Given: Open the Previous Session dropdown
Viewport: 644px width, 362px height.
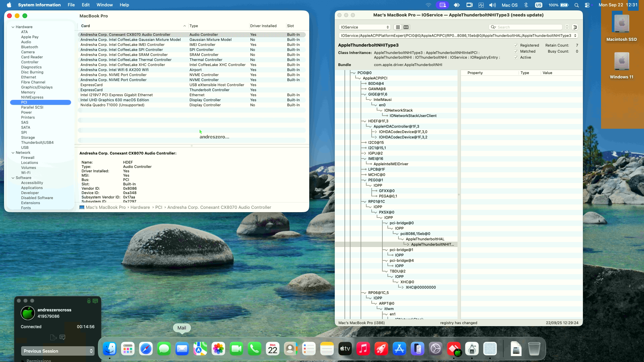Looking at the screenshot, I should (58, 351).
